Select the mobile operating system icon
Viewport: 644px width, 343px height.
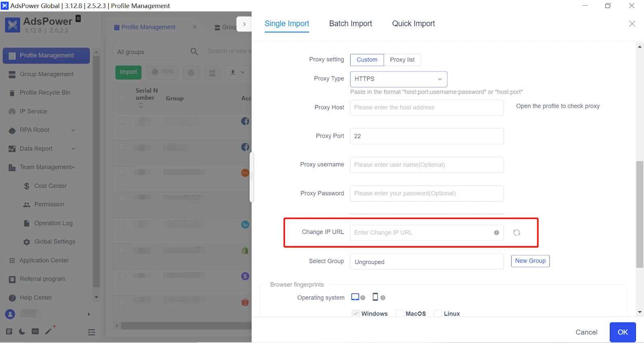pos(375,297)
